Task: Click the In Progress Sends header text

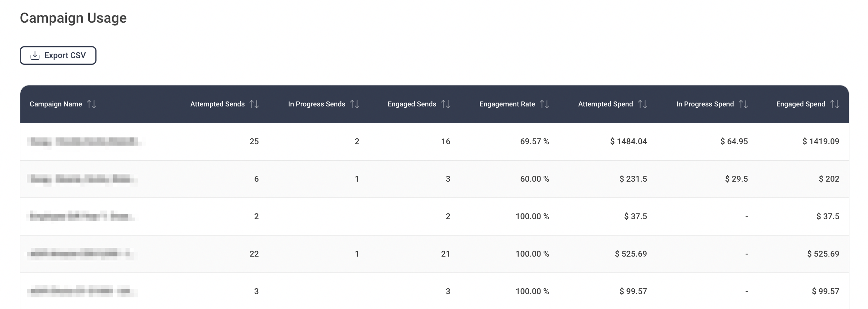Action: tap(317, 104)
